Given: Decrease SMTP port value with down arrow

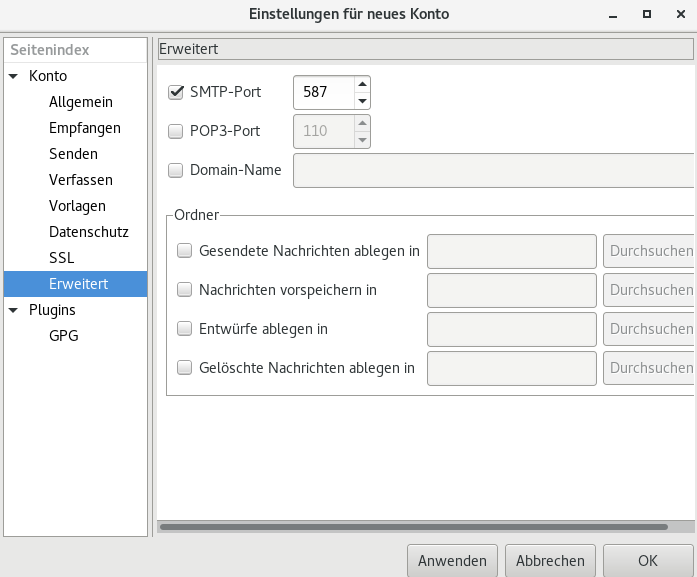Looking at the screenshot, I should click(x=362, y=100).
